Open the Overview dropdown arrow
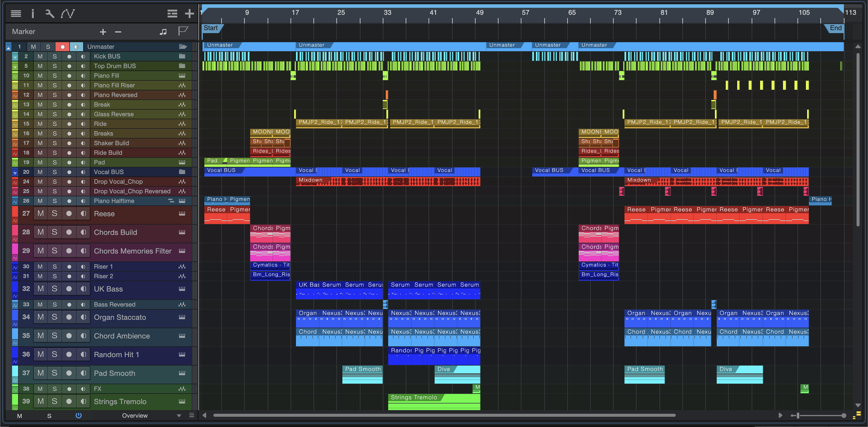 [x=179, y=416]
